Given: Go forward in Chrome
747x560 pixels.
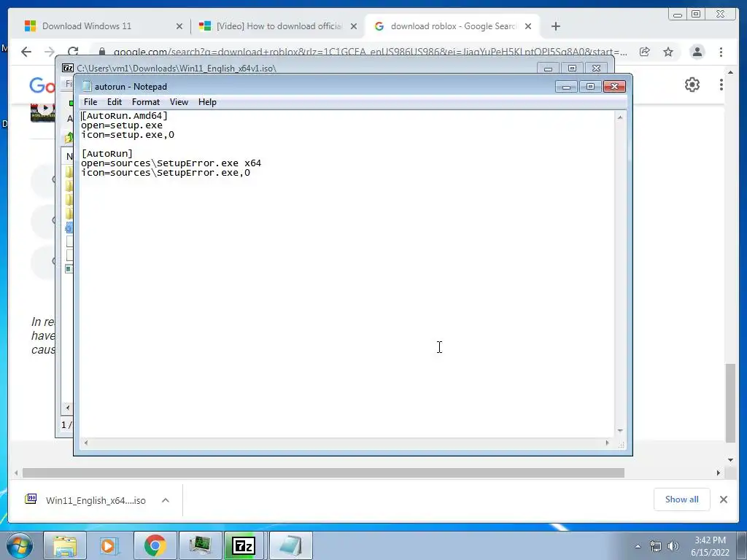Looking at the screenshot, I should pos(50,52).
